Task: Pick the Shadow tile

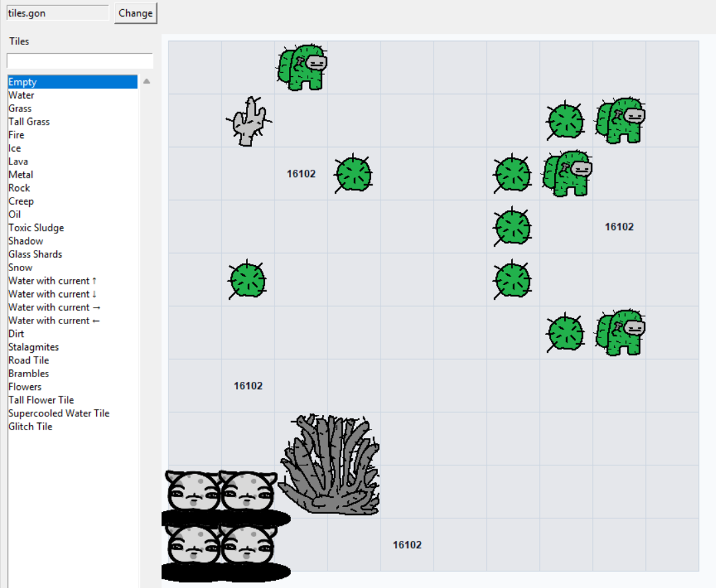Action: pos(72,241)
